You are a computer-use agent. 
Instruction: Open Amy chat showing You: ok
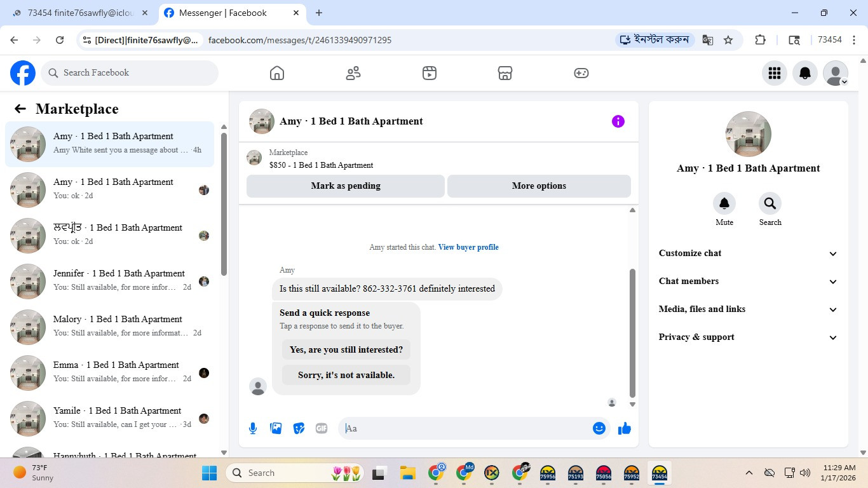coord(109,190)
